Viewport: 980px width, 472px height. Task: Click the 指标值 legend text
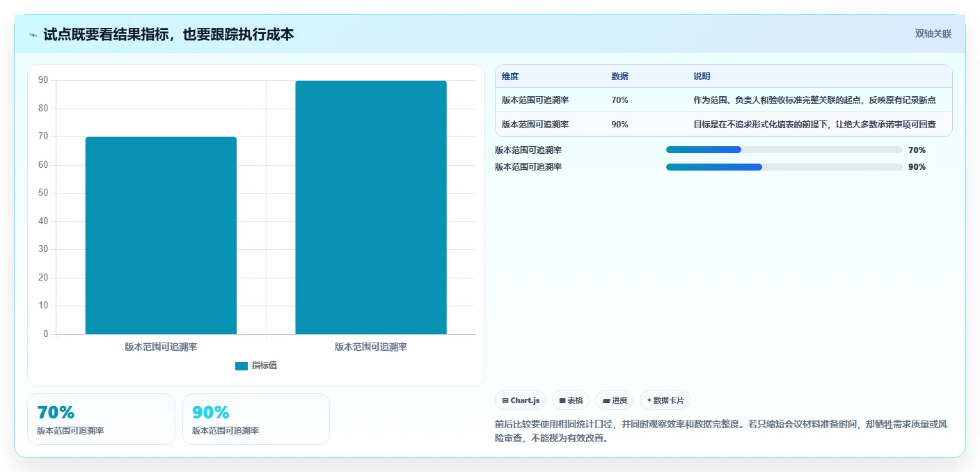click(x=264, y=365)
